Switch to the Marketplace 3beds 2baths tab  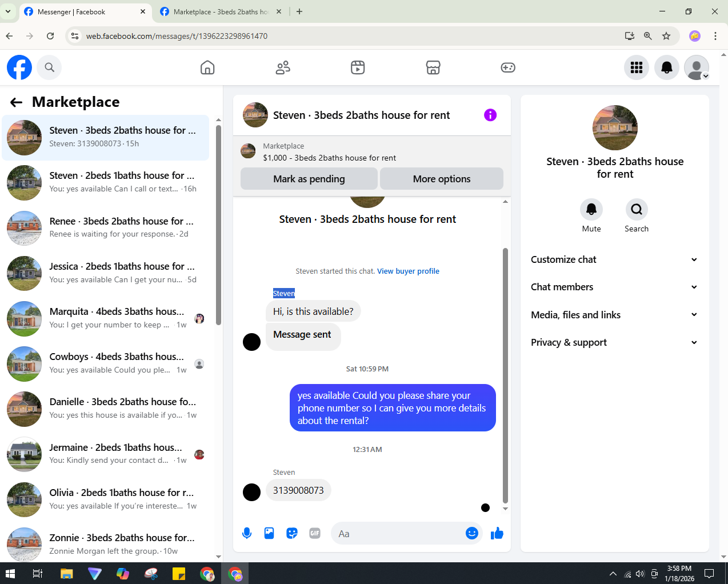tap(220, 12)
